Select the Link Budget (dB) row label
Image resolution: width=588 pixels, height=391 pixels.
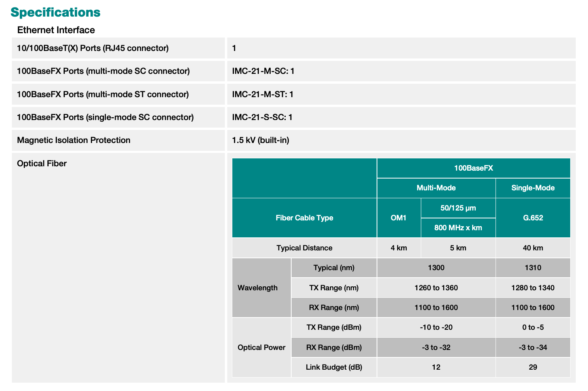coord(334,367)
